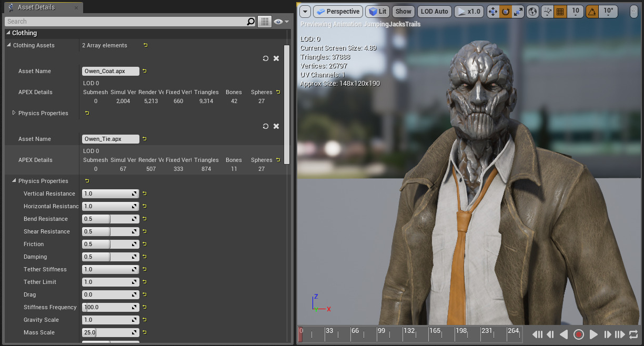Select the translate transform mode icon
This screenshot has height=346, width=644.
[x=493, y=12]
